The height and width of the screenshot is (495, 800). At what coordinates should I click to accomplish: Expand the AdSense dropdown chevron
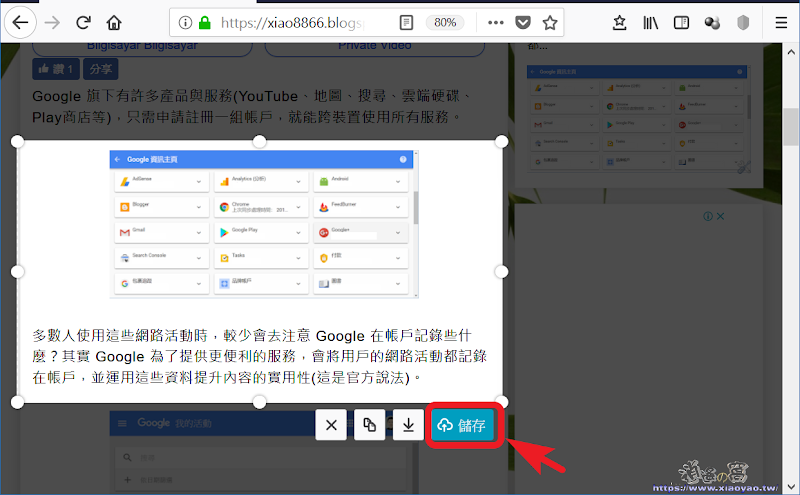pos(198,182)
